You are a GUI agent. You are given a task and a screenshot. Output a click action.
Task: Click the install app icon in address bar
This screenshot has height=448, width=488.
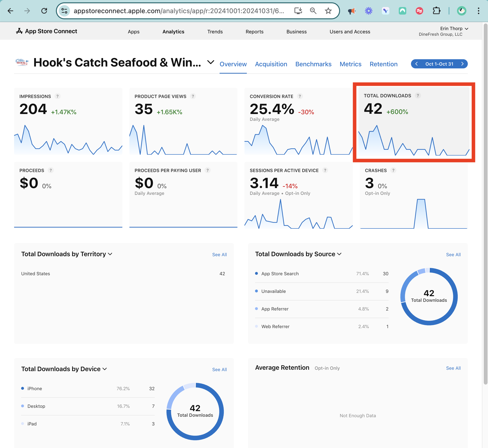click(x=298, y=11)
